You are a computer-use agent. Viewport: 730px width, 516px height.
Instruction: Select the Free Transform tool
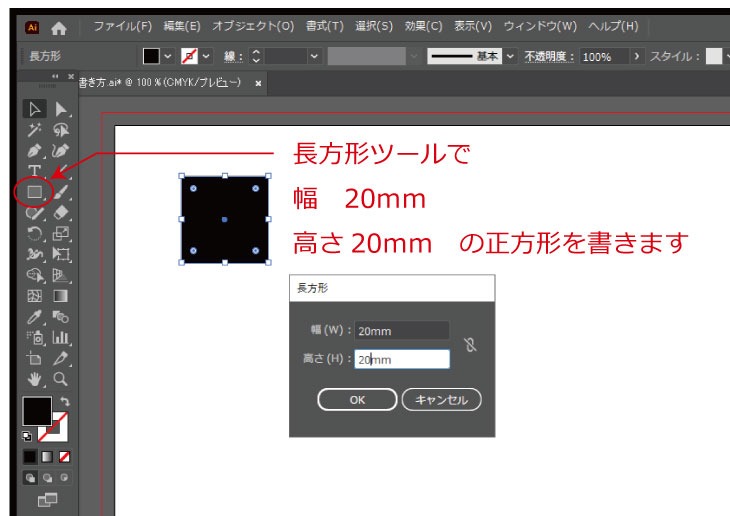click(61, 254)
